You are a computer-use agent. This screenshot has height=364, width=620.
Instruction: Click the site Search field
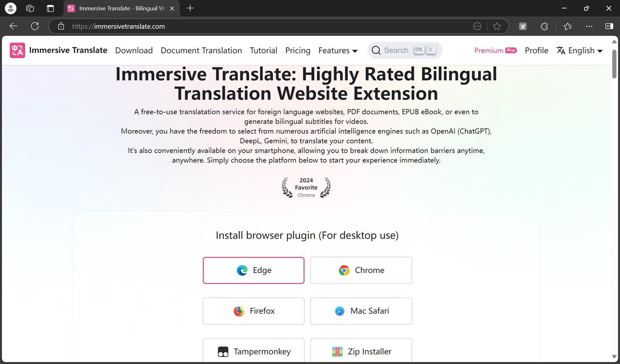[x=396, y=50]
